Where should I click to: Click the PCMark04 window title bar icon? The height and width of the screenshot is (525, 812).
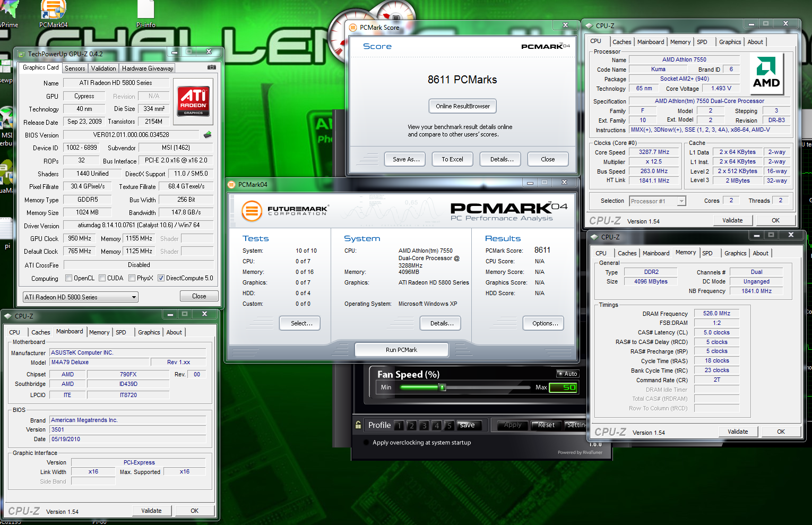click(x=231, y=185)
